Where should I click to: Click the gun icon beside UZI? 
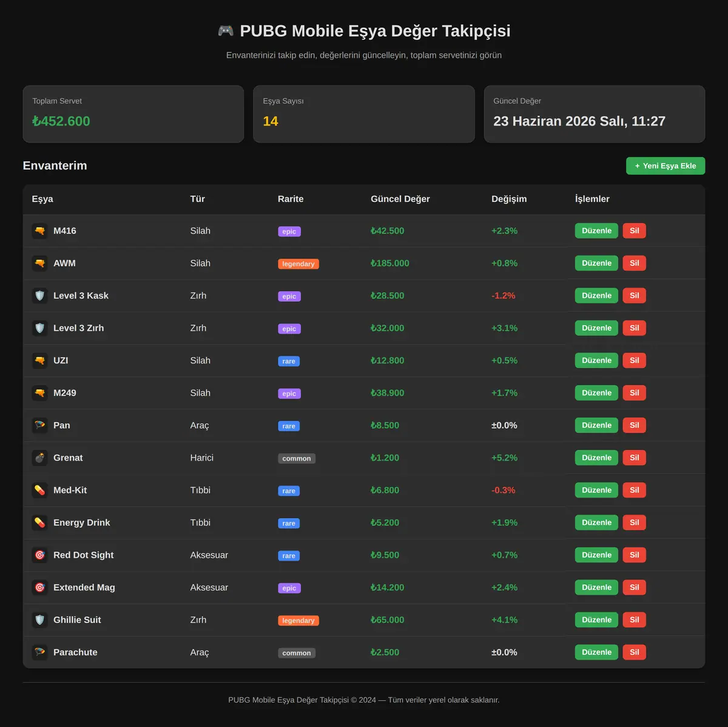(x=39, y=360)
